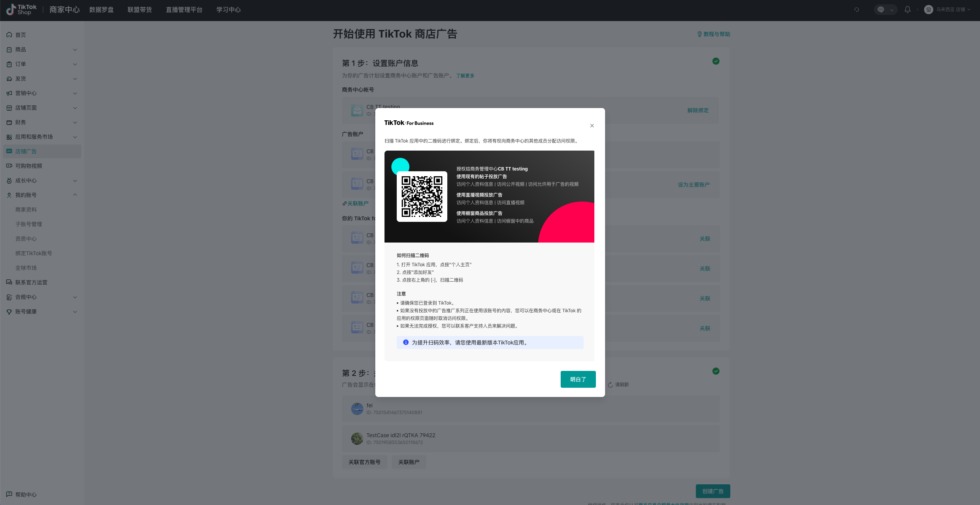
Task: Click the QR code image
Action: [422, 196]
